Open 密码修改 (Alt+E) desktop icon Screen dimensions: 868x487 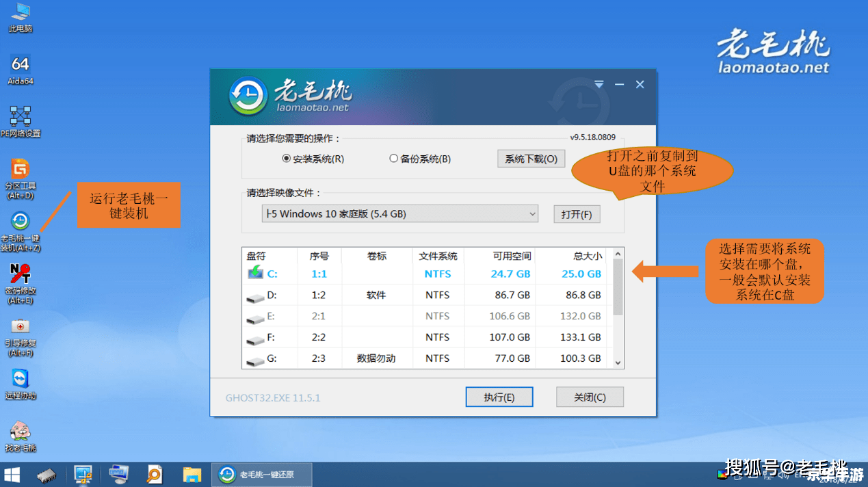click(x=21, y=284)
